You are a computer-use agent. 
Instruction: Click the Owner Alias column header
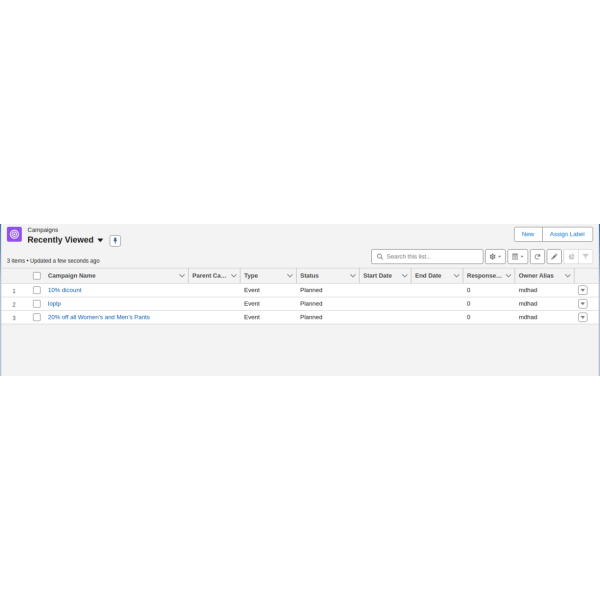(x=536, y=276)
